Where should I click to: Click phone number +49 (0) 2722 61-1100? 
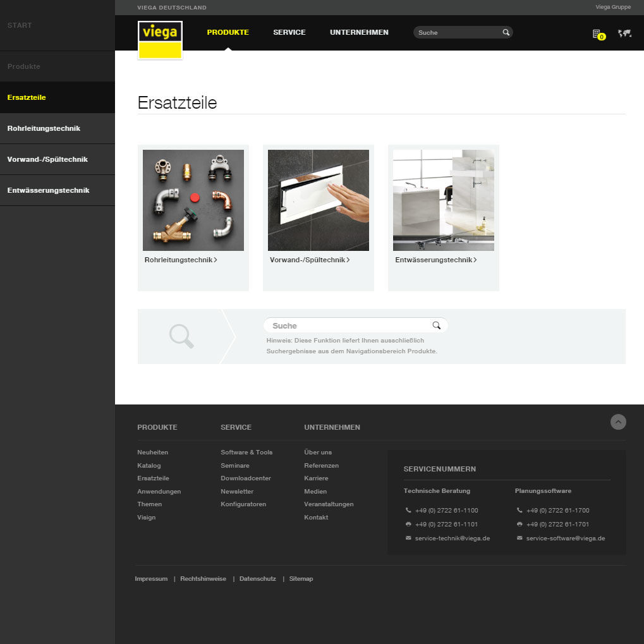tap(446, 510)
